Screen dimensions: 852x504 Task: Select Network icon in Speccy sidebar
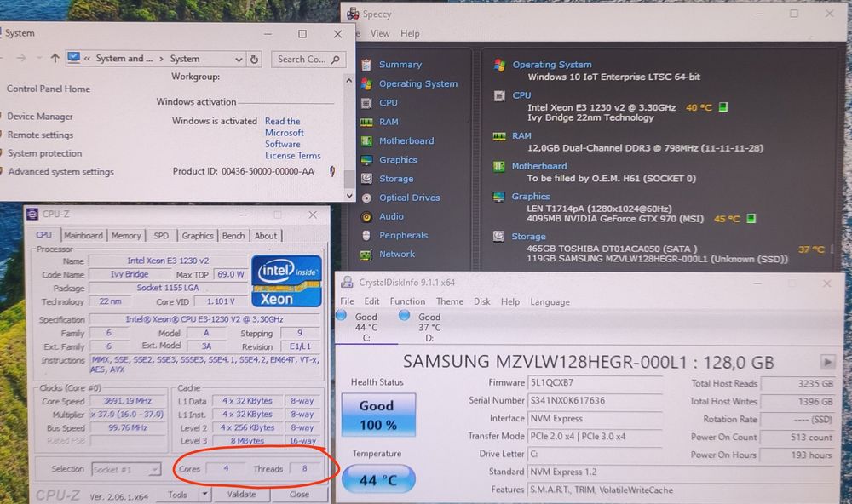tap(366, 255)
